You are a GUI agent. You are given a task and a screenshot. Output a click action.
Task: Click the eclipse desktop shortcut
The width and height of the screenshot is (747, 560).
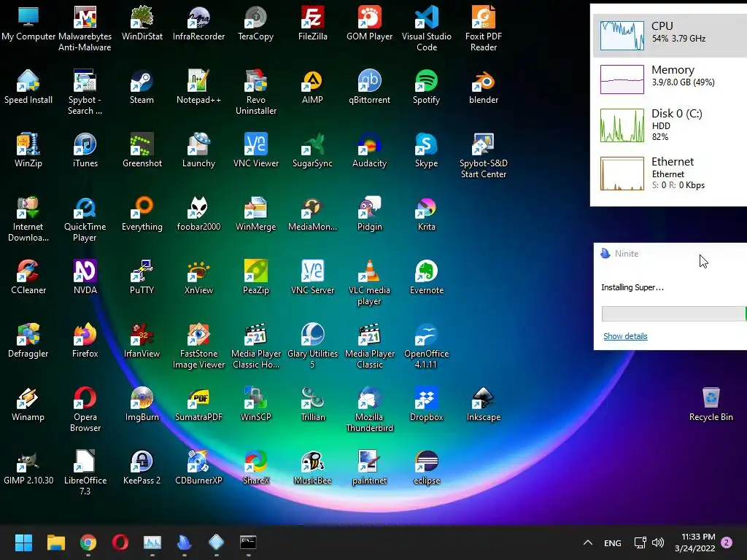426,467
